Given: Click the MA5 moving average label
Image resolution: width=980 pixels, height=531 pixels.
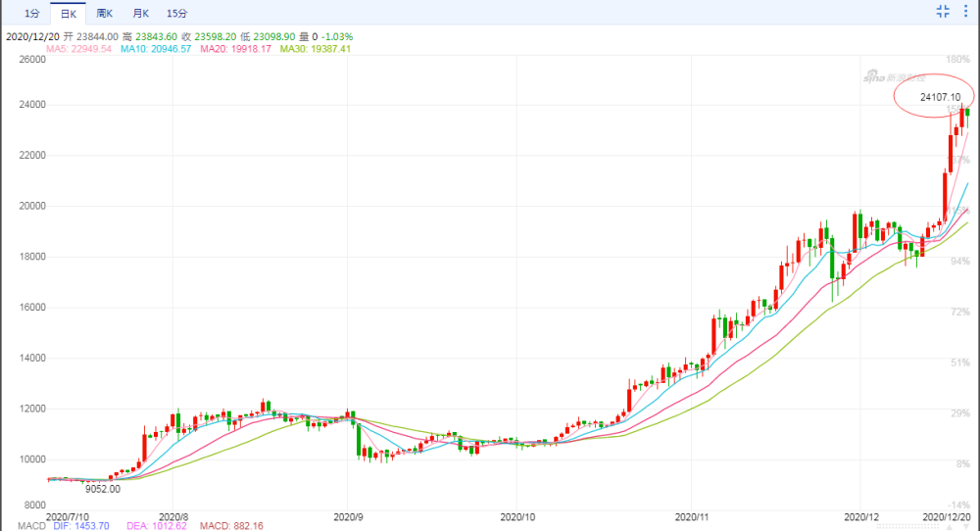Looking at the screenshot, I should [x=78, y=49].
